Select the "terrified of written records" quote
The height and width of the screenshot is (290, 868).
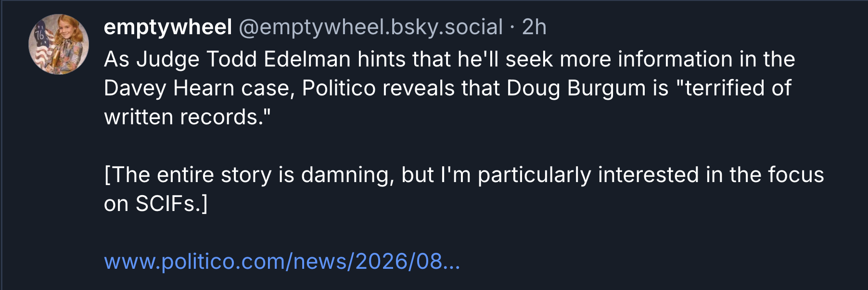(x=447, y=103)
